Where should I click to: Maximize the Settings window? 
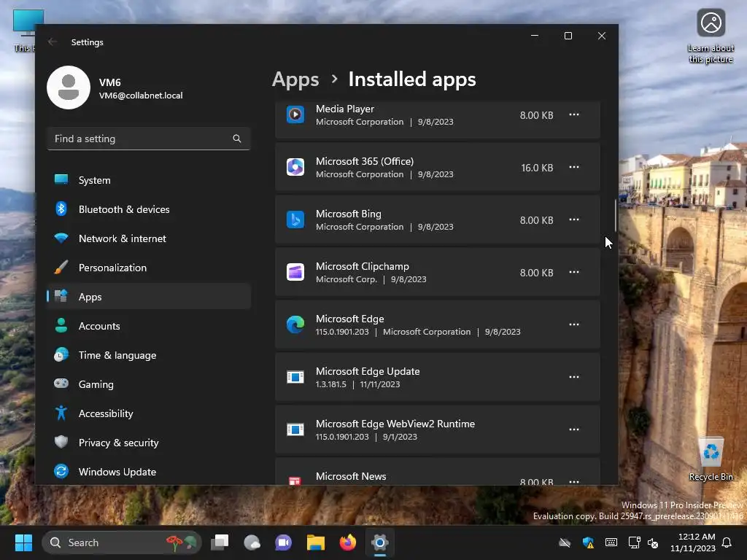click(x=568, y=36)
